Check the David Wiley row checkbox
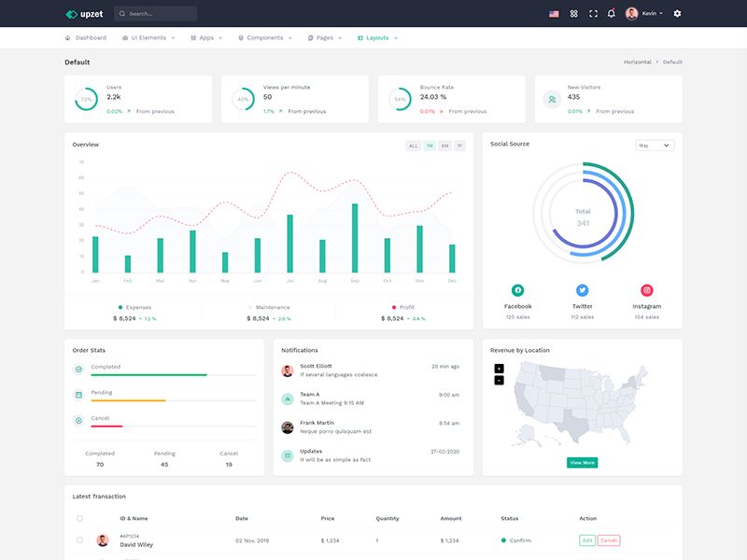Image resolution: width=747 pixels, height=560 pixels. [79, 540]
